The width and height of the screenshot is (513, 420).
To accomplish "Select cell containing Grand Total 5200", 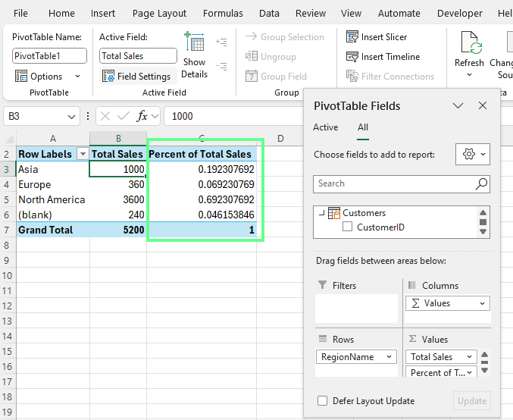I will [118, 230].
